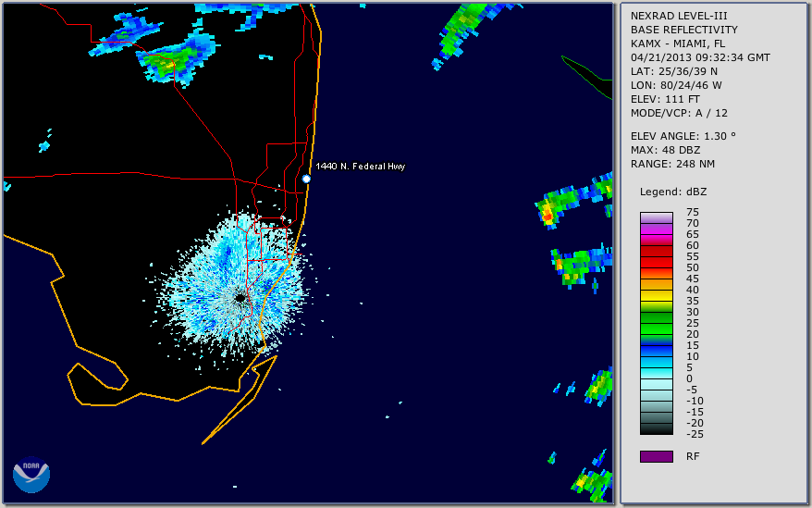Click the 35 dBZ yellow legend swatch

pos(656,295)
